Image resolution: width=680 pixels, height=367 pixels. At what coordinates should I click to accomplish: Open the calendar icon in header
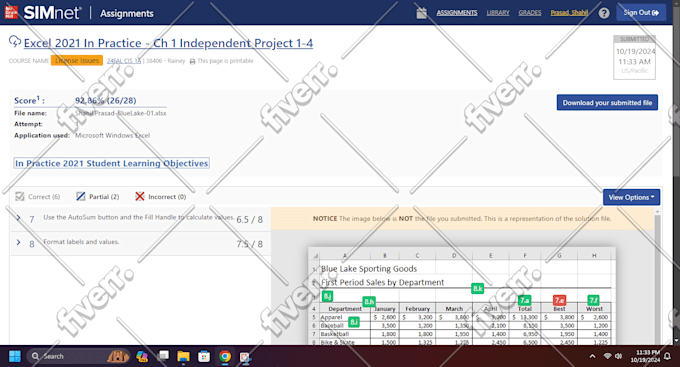tap(422, 13)
